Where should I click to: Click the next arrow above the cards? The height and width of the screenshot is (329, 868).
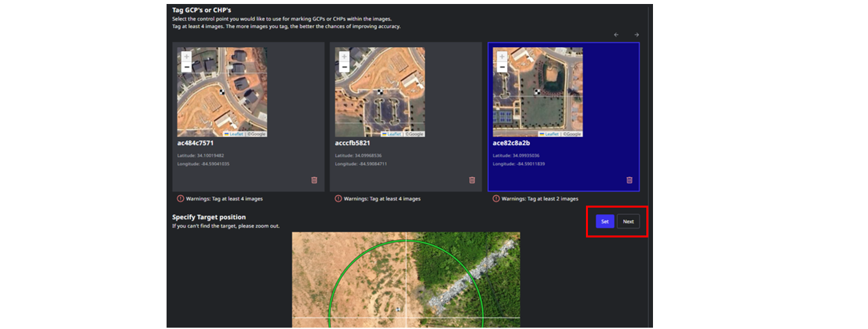point(636,34)
